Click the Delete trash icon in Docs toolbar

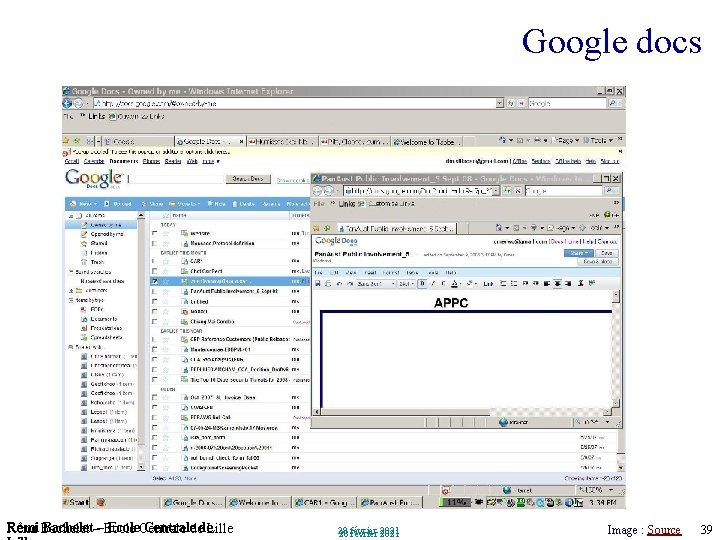click(235, 204)
